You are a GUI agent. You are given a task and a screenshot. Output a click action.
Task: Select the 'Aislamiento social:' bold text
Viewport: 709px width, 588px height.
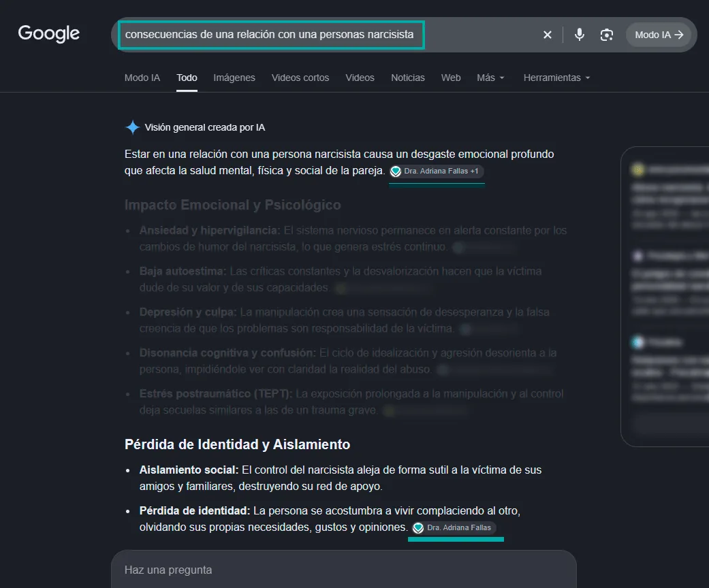click(x=189, y=470)
